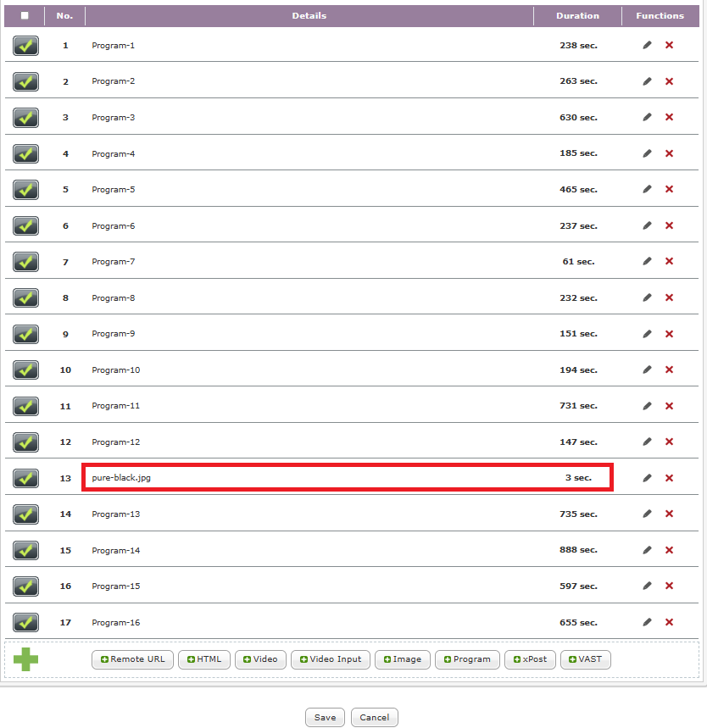Edit Program-12 with pencil icon
707x728 pixels.
[x=647, y=442]
